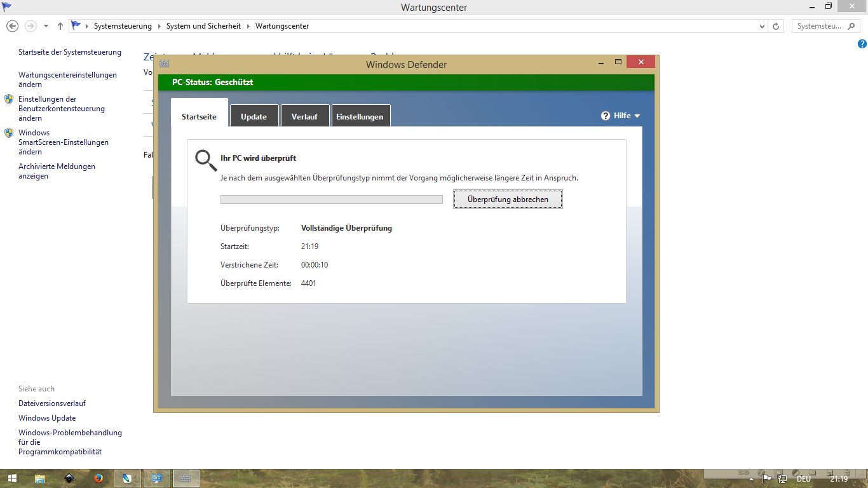Open the Windows Update link
The height and width of the screenshot is (488, 868).
47,418
